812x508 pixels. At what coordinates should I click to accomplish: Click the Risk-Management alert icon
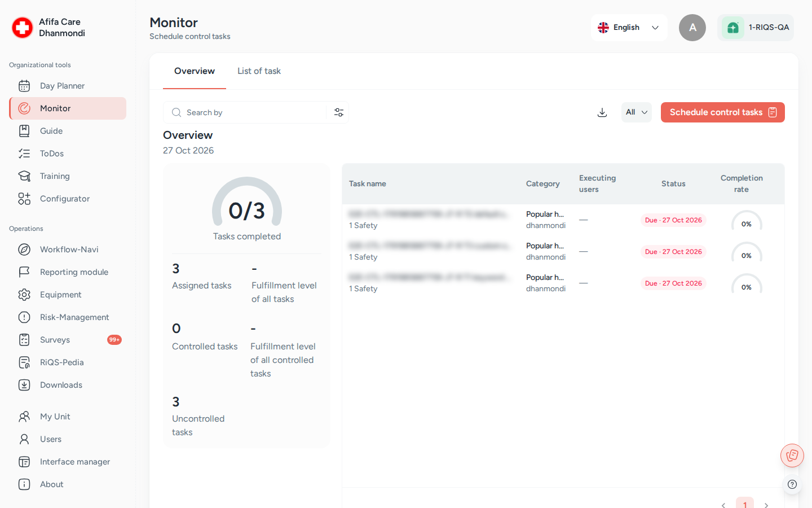click(24, 317)
